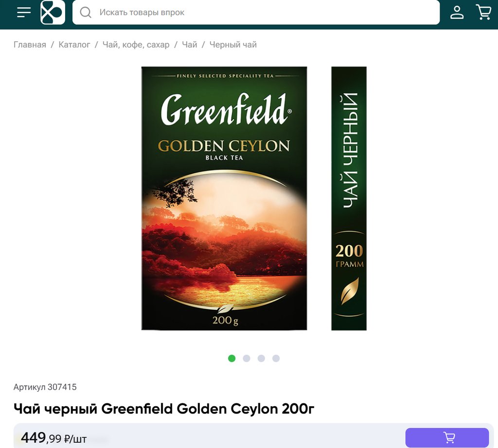Click the store logo icon

[x=53, y=12]
